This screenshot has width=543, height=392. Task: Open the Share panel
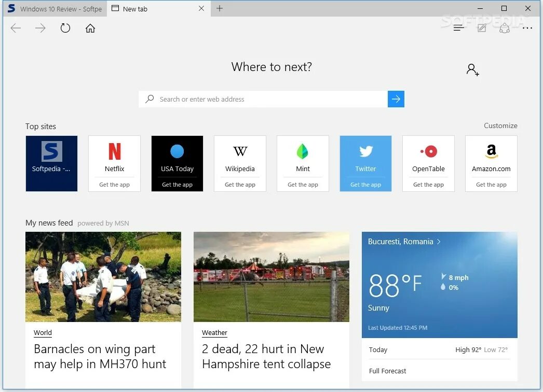click(504, 27)
